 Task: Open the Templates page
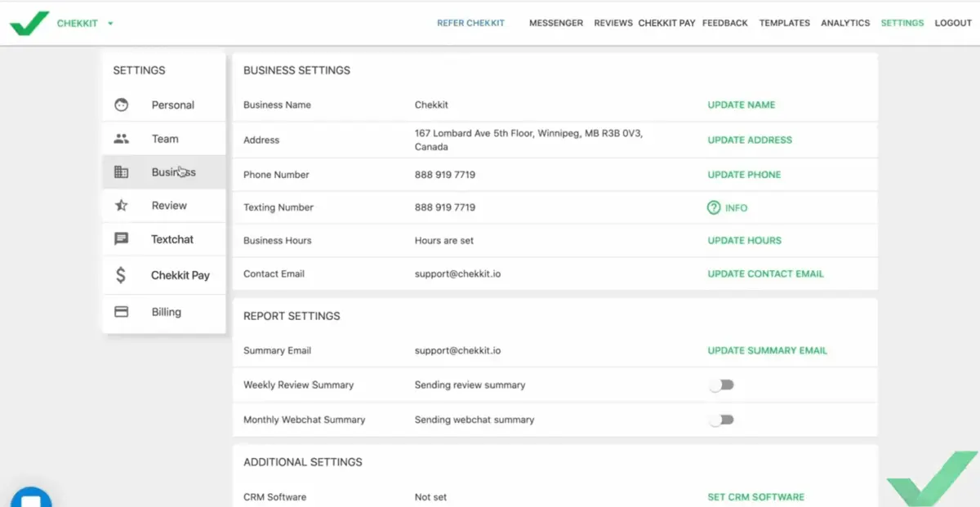(785, 23)
